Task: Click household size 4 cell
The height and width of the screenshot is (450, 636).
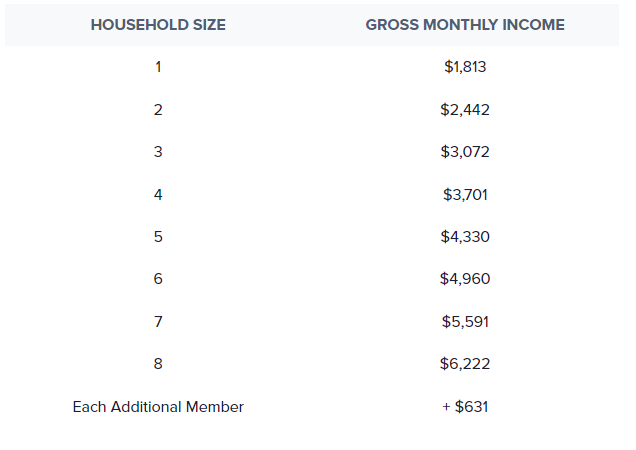Action: tap(158, 195)
